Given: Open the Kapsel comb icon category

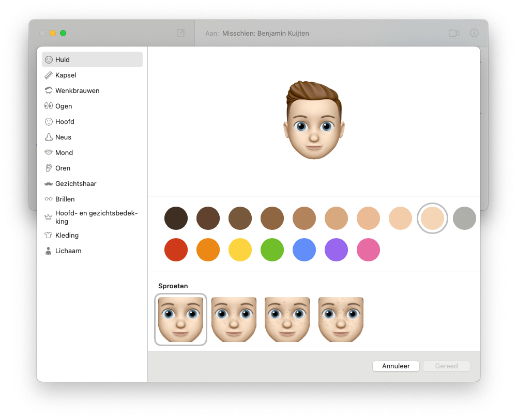Looking at the screenshot, I should click(x=49, y=75).
